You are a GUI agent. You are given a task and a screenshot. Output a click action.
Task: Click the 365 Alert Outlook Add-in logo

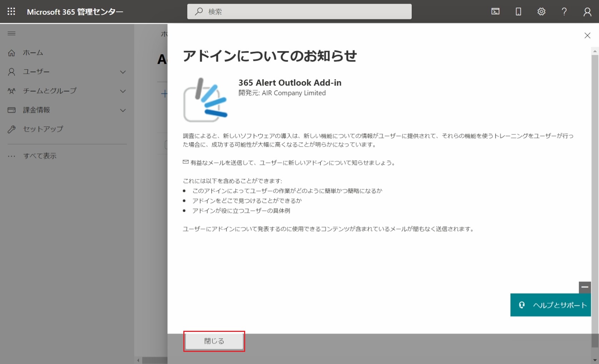205,100
